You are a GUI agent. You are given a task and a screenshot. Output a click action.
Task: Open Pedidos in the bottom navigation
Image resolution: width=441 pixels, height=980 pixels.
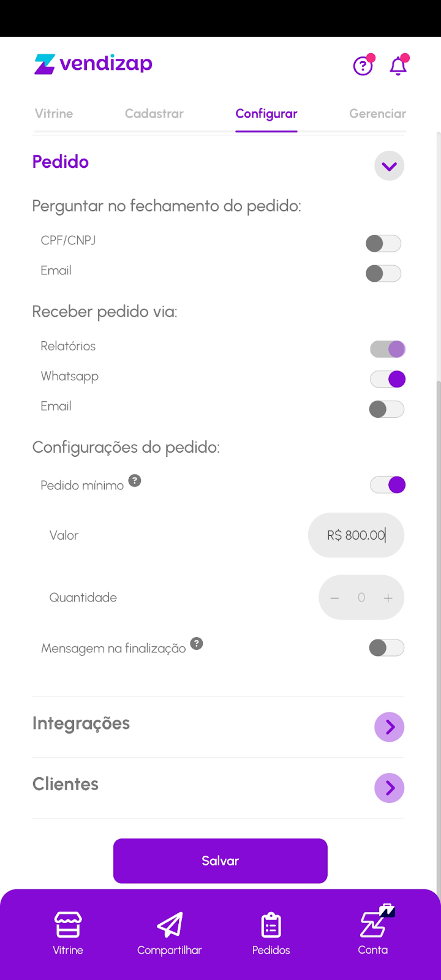[271, 933]
